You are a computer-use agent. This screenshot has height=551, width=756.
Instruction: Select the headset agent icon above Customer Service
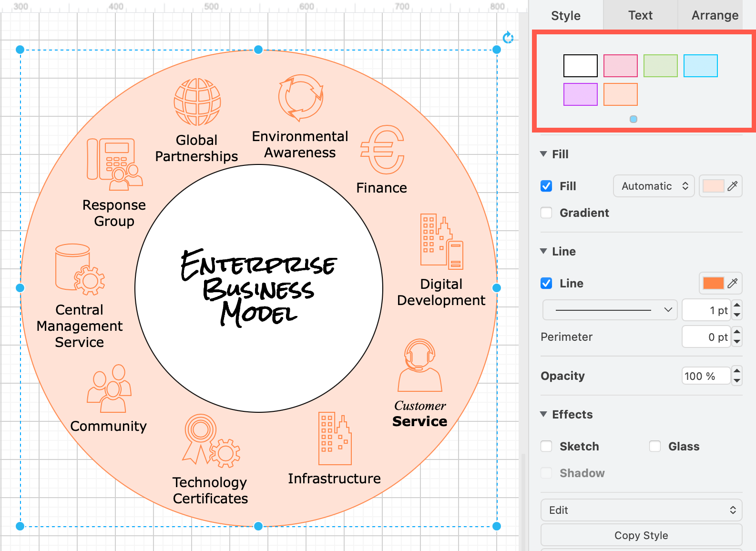coord(420,365)
